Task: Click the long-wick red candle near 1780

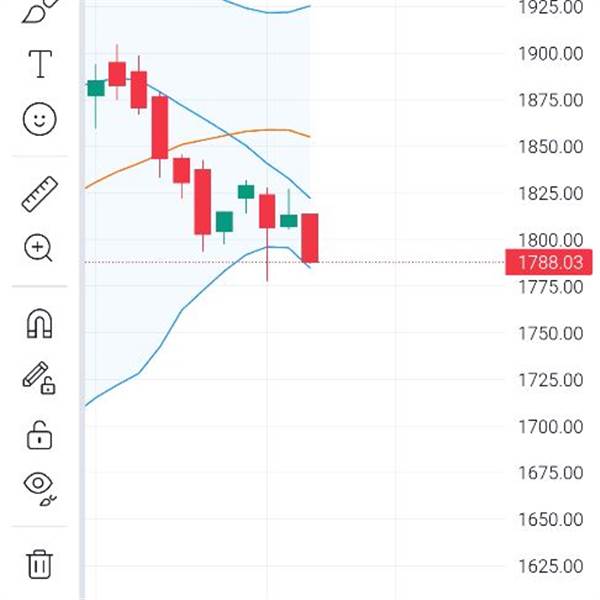Action: point(267,211)
